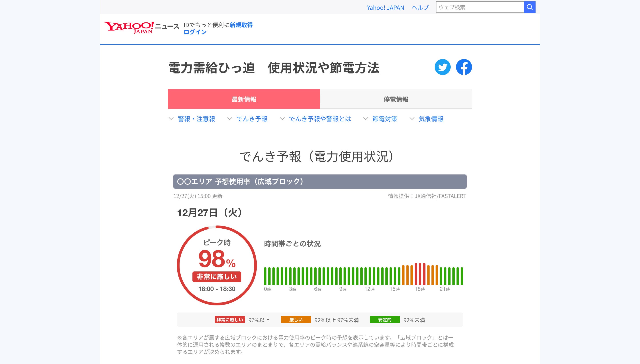Click the 新規取得 registration link
This screenshot has height=364, width=640.
pyautogui.click(x=241, y=25)
